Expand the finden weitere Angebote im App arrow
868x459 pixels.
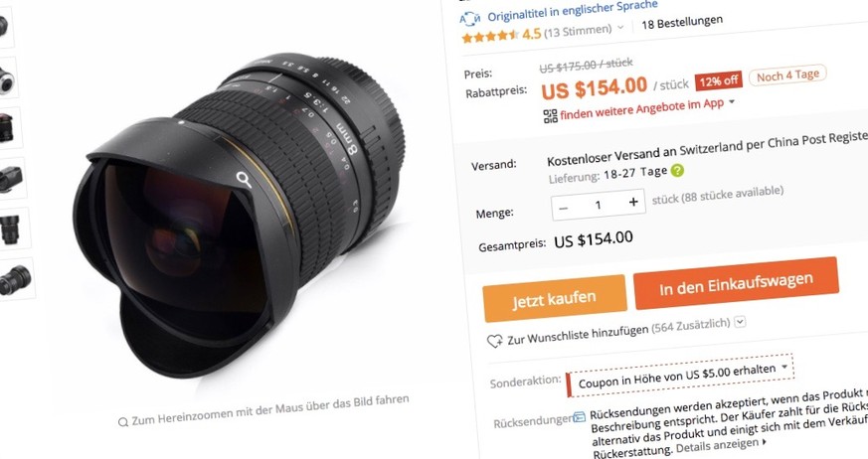pyautogui.click(x=732, y=101)
